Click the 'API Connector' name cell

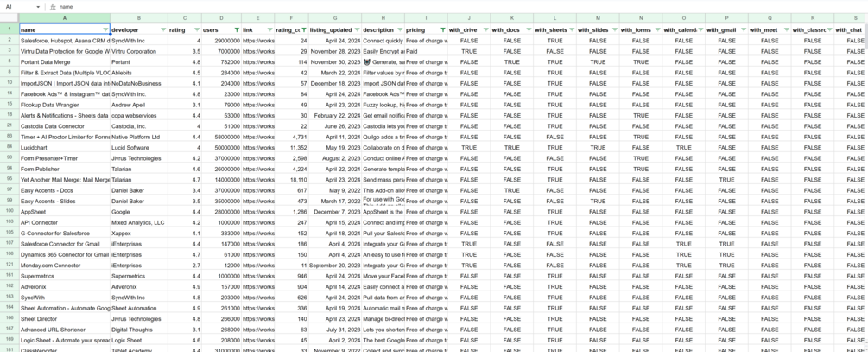tap(65, 223)
